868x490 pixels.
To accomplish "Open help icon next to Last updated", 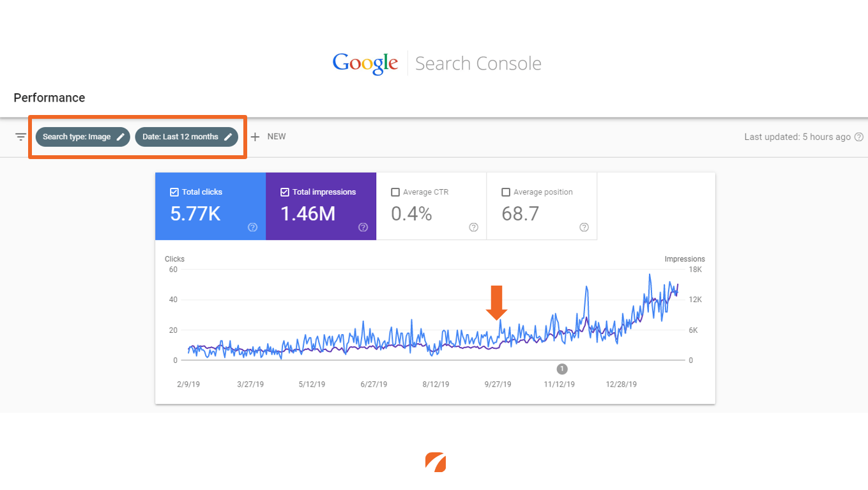I will point(859,137).
